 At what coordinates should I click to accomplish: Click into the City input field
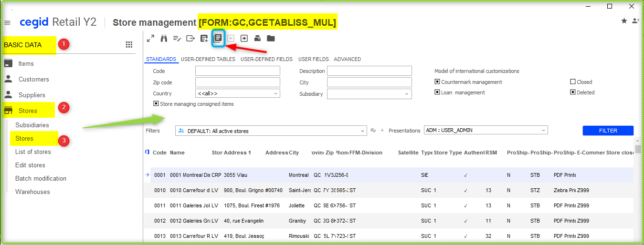(370, 82)
